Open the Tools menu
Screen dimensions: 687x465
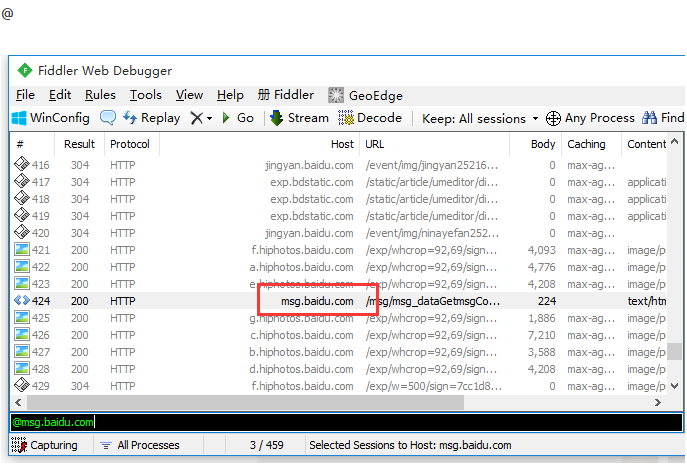tap(146, 95)
